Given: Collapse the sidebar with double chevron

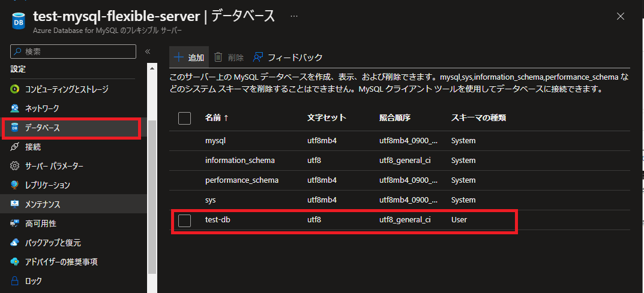Looking at the screenshot, I should 148,52.
